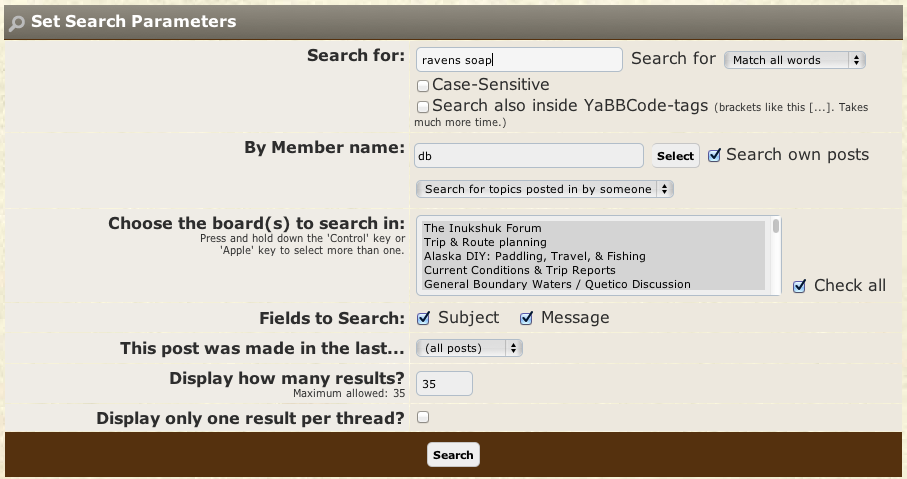
Task: Untick the Message field checkbox
Action: (x=526, y=318)
